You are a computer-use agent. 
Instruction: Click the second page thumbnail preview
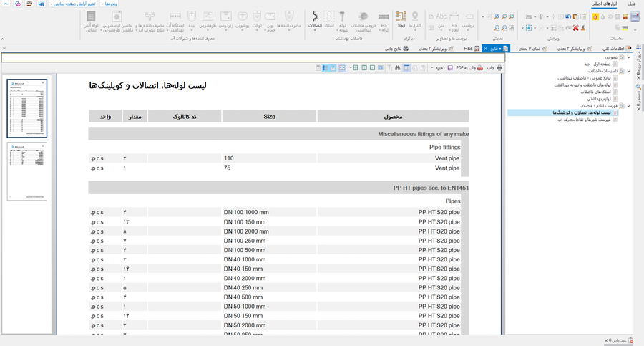tap(26, 171)
